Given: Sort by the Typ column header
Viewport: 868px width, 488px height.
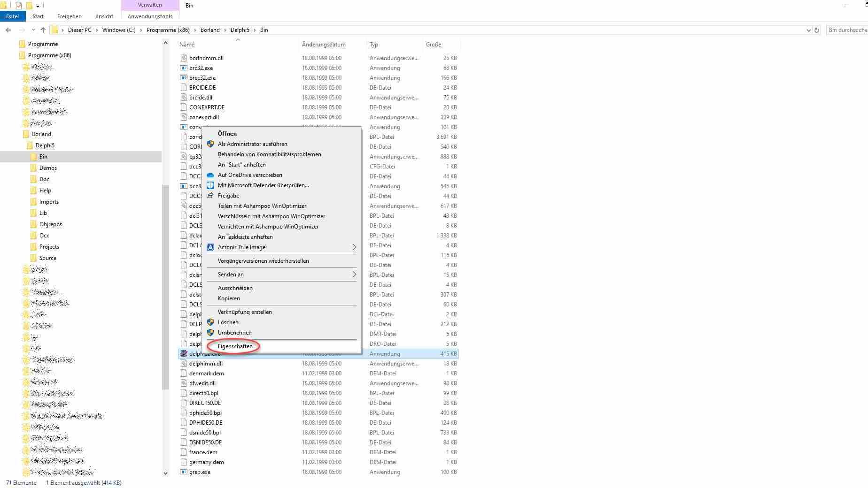Looking at the screenshot, I should point(395,45).
